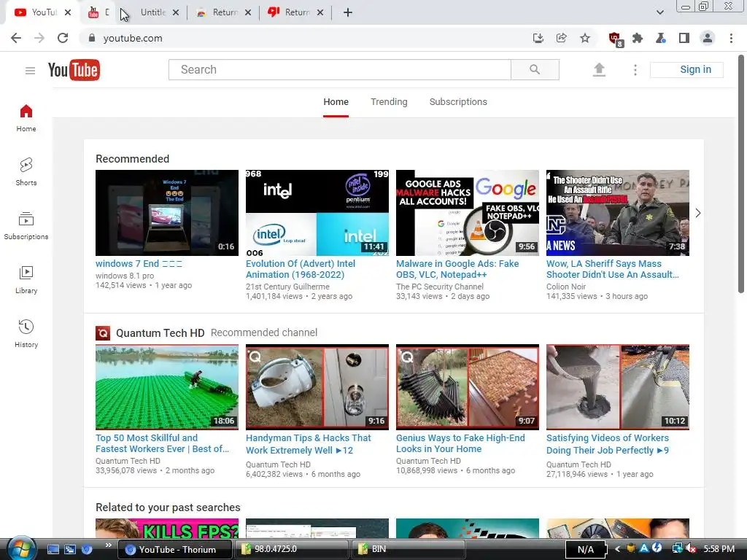Open History in the left sidebar
This screenshot has width=747, height=560.
[x=26, y=334]
